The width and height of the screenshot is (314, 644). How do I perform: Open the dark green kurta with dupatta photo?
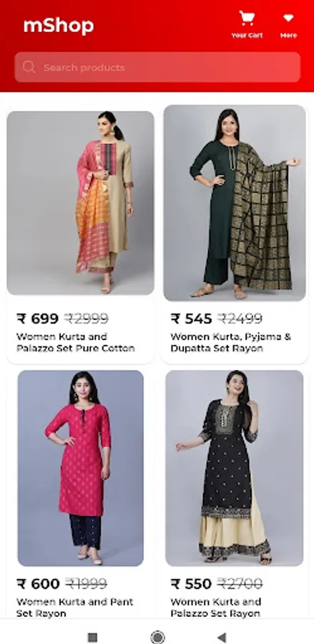[x=235, y=203]
